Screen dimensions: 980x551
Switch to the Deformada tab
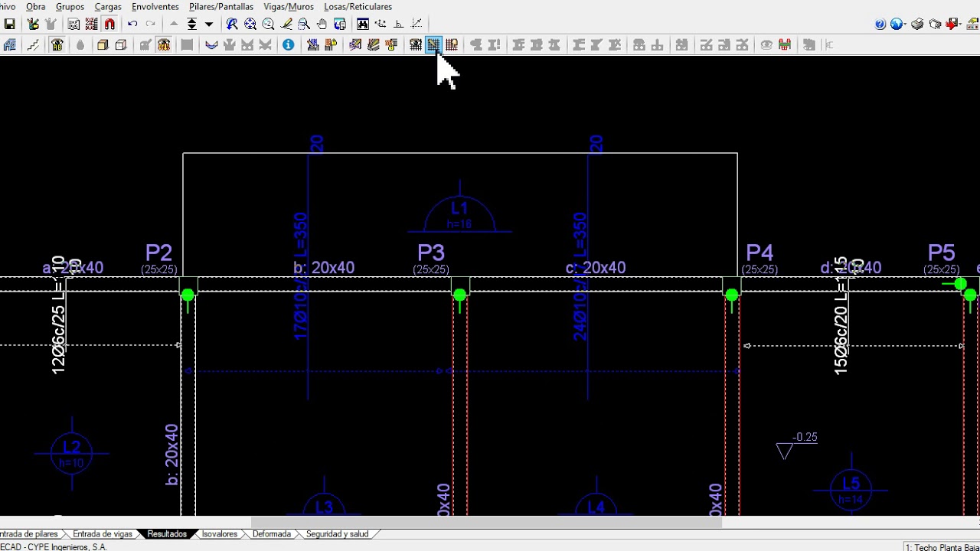(272, 534)
